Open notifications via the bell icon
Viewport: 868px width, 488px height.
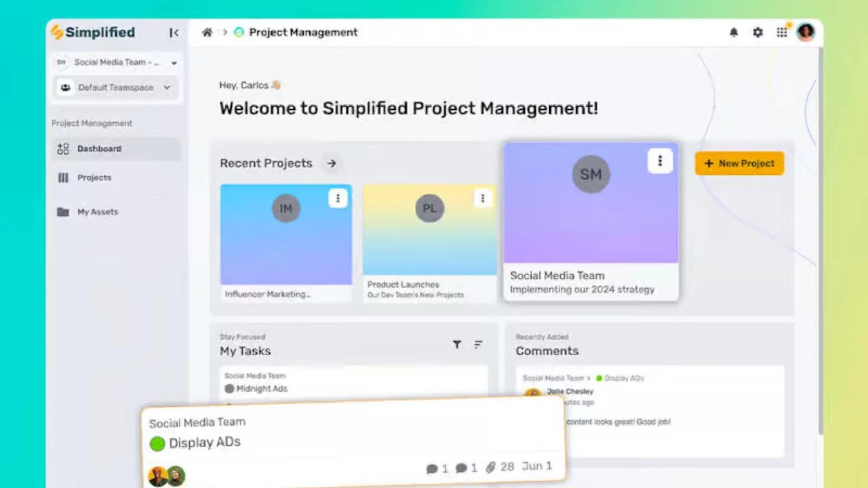(734, 32)
